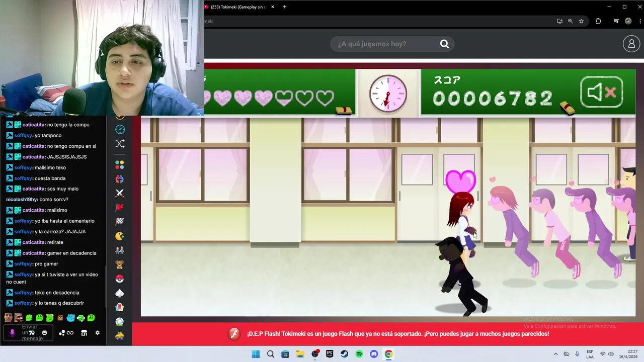Open chat settings gear
This screenshot has height=362, width=644.
(98, 333)
